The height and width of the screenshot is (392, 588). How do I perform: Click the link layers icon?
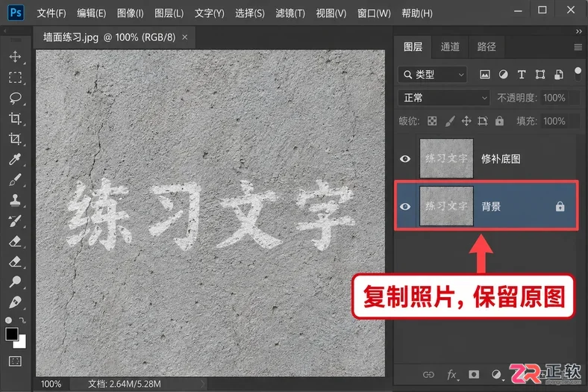point(428,374)
